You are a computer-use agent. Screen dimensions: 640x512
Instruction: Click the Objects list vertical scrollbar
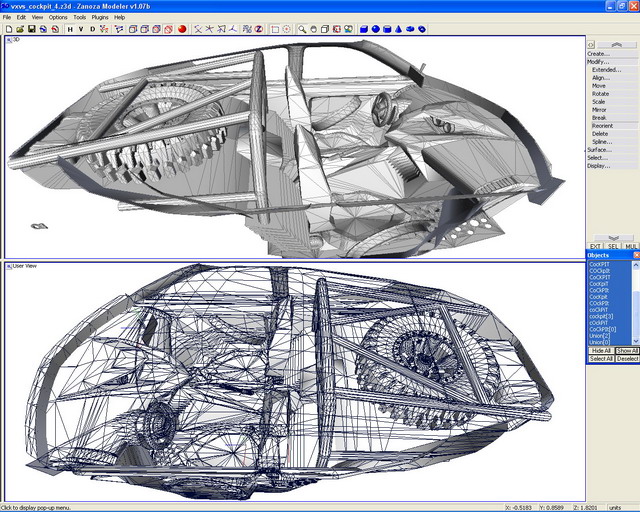click(636, 300)
